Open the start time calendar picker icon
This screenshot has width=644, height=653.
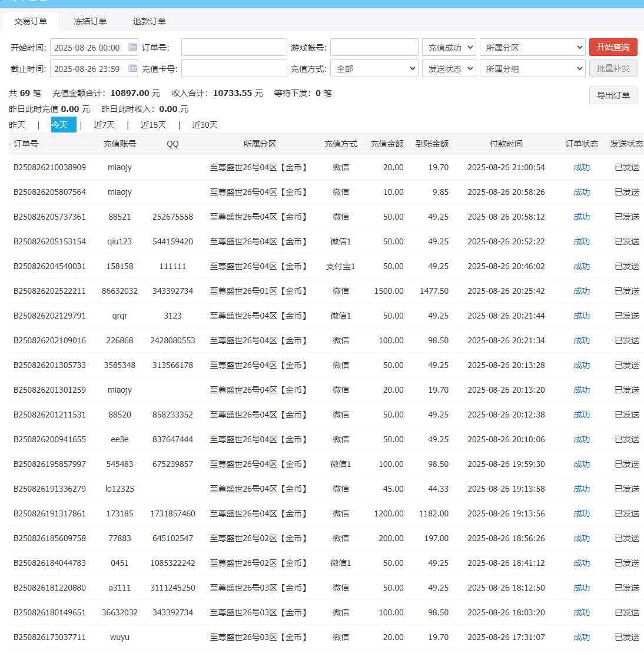pyautogui.click(x=132, y=47)
